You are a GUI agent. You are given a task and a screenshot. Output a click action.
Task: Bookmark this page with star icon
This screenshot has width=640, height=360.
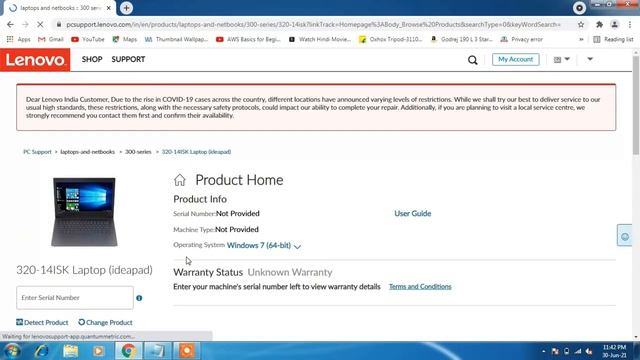click(x=581, y=24)
